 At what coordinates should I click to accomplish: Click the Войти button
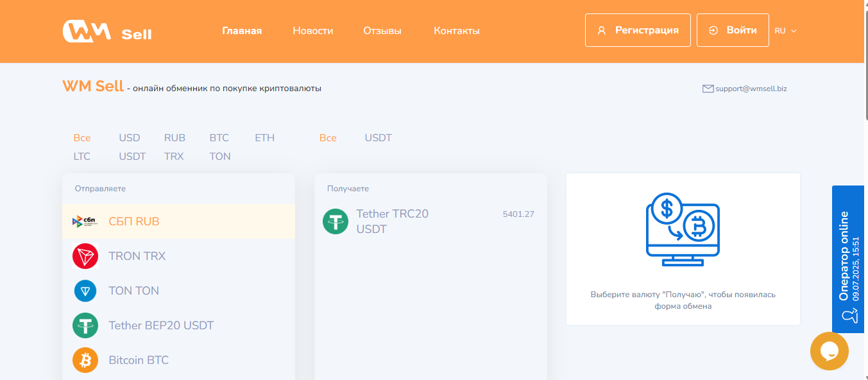733,30
